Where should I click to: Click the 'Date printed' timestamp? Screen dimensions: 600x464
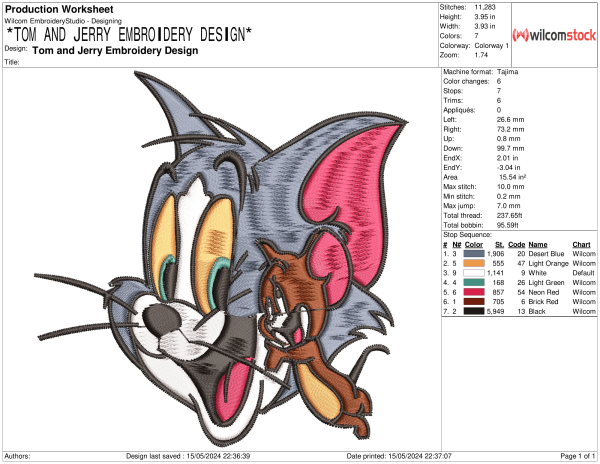(399, 456)
